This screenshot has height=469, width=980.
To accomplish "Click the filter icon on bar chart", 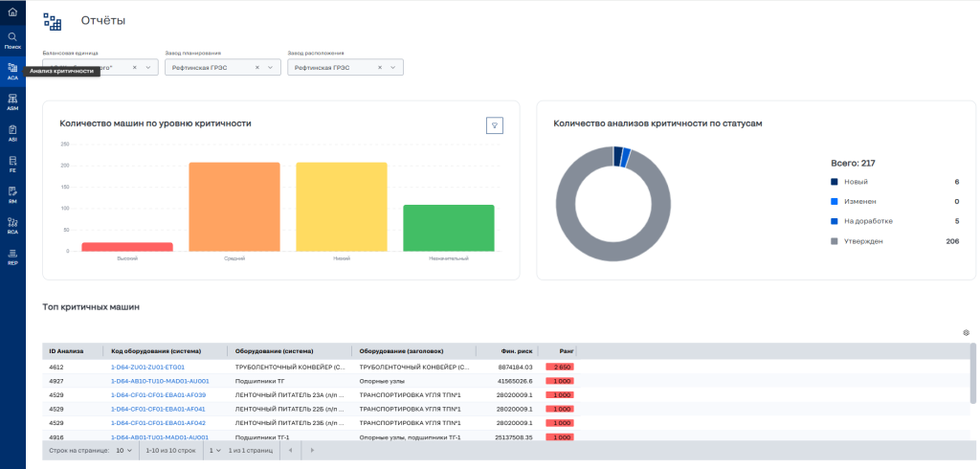I will [x=494, y=125].
